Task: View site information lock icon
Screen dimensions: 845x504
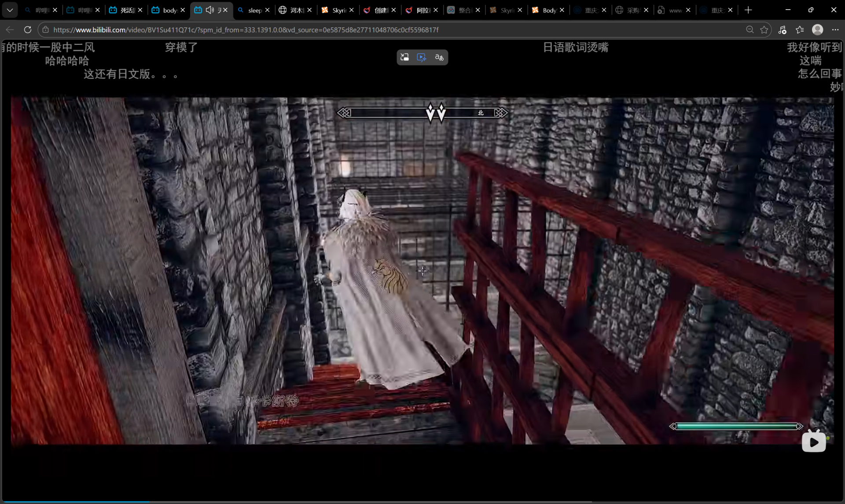Action: (x=45, y=29)
